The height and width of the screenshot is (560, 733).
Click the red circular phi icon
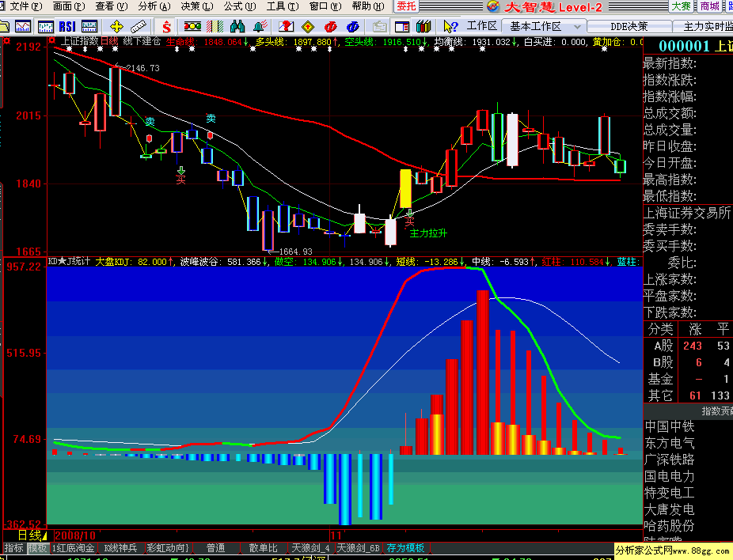pos(331,27)
